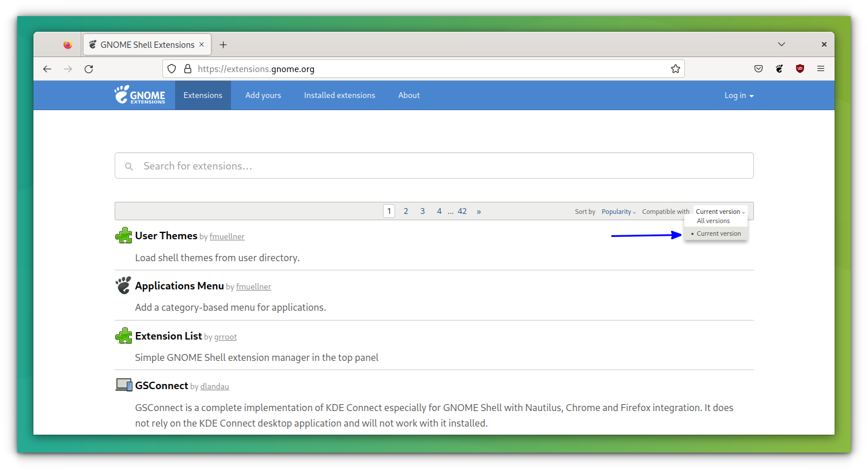The height and width of the screenshot is (471, 868).
Task: Click the GNOME Extensions logo
Action: (x=140, y=95)
